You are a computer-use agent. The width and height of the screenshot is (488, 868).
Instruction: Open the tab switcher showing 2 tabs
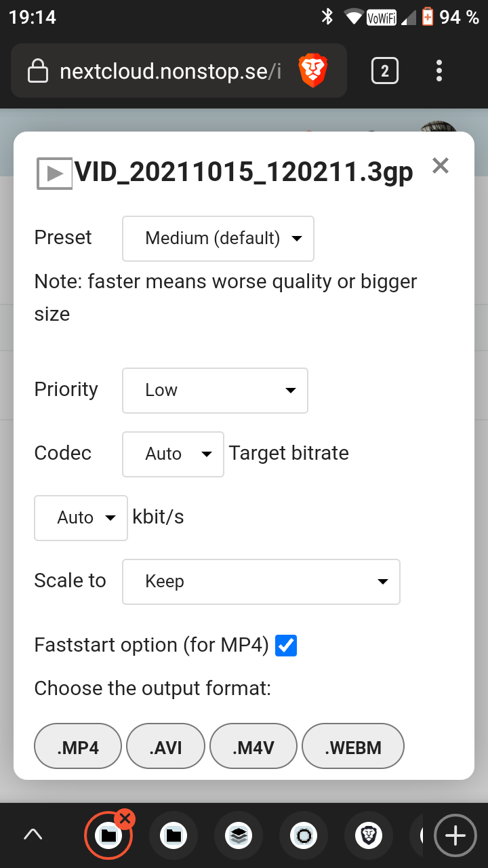[385, 71]
